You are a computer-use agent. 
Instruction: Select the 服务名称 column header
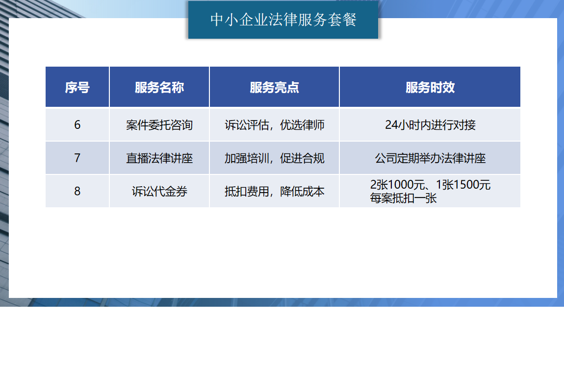[159, 87]
